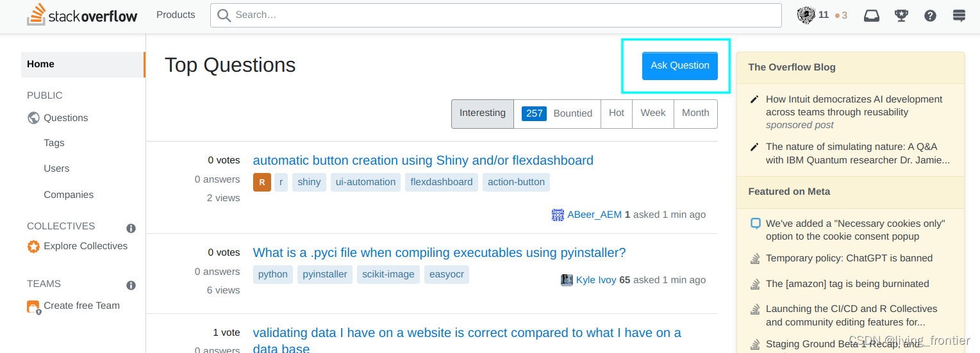
Task: Open the achievements trophy icon
Action: (901, 15)
